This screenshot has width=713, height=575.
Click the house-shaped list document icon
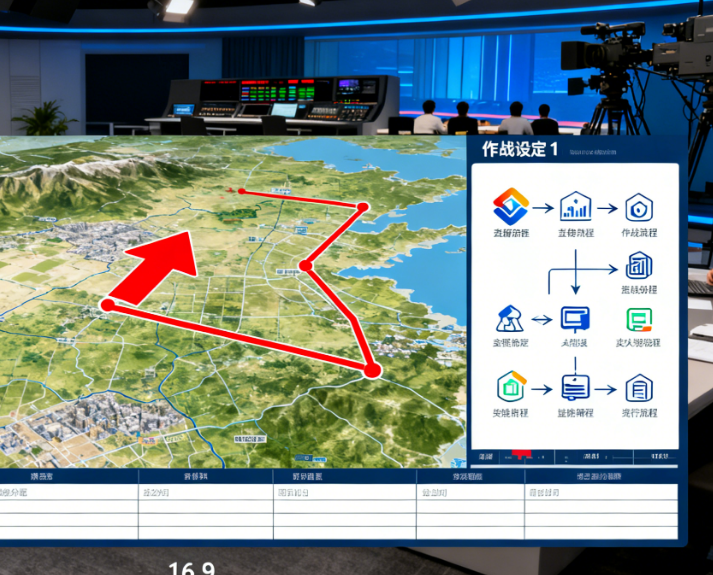pyautogui.click(x=639, y=388)
